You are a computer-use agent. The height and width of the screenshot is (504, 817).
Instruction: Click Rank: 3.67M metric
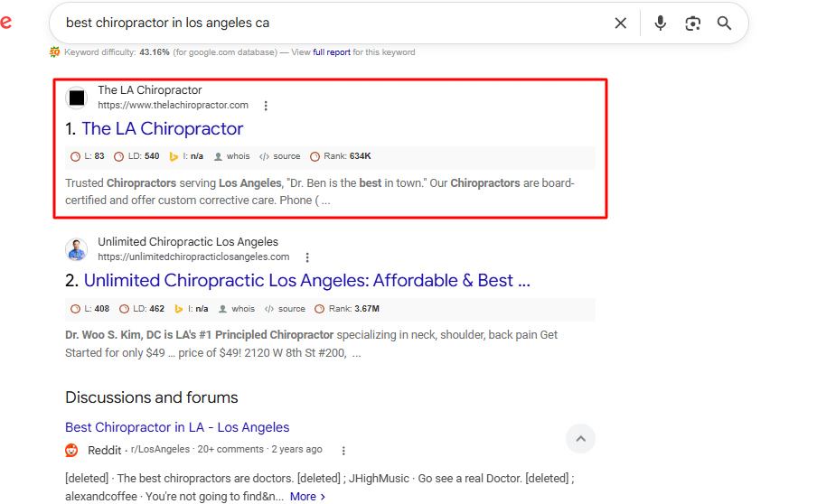[348, 309]
